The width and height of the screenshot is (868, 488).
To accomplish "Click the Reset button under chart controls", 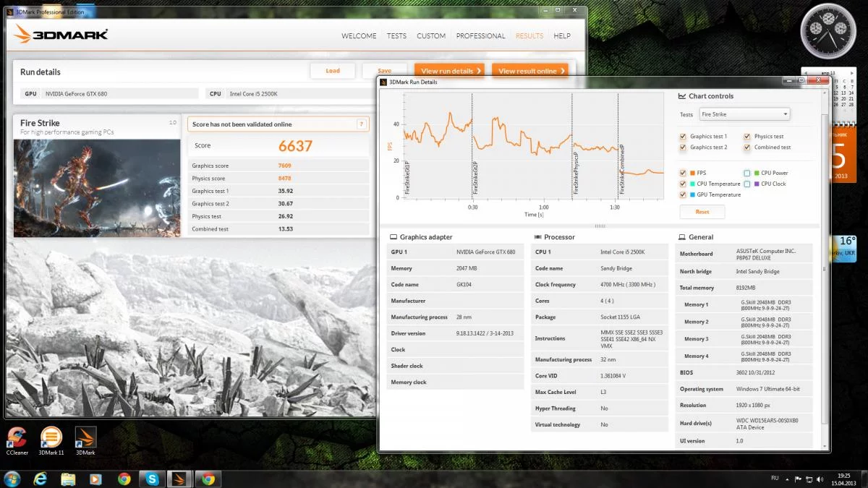I will coord(702,212).
